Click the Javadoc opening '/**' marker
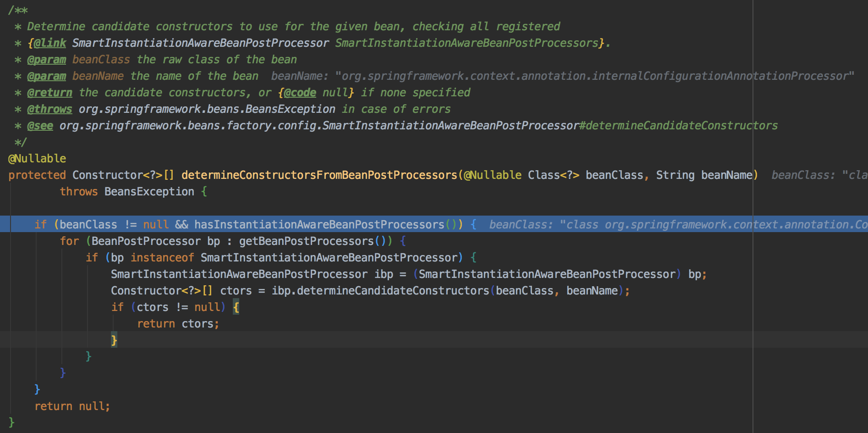Image resolution: width=868 pixels, height=433 pixels. (x=18, y=10)
